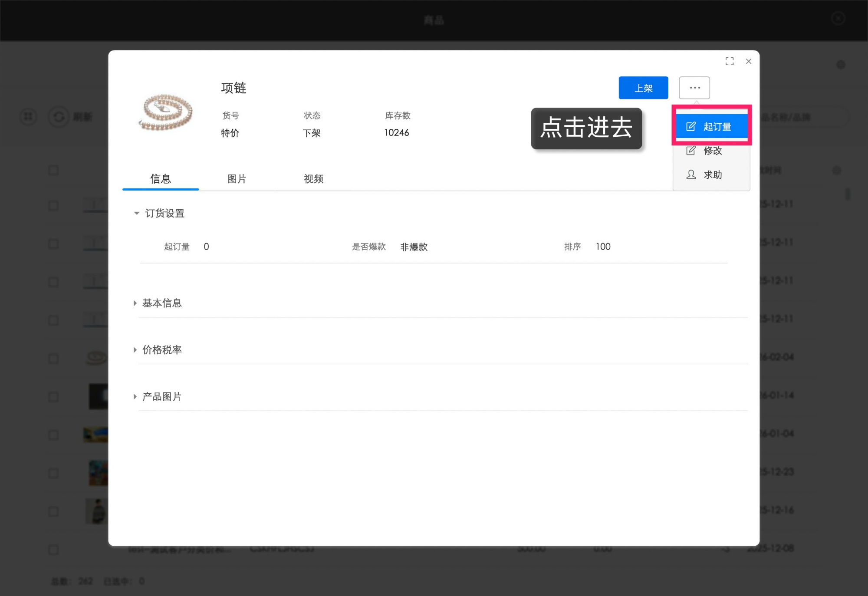Check the first product row checkbox
The image size is (868, 596).
click(x=53, y=205)
